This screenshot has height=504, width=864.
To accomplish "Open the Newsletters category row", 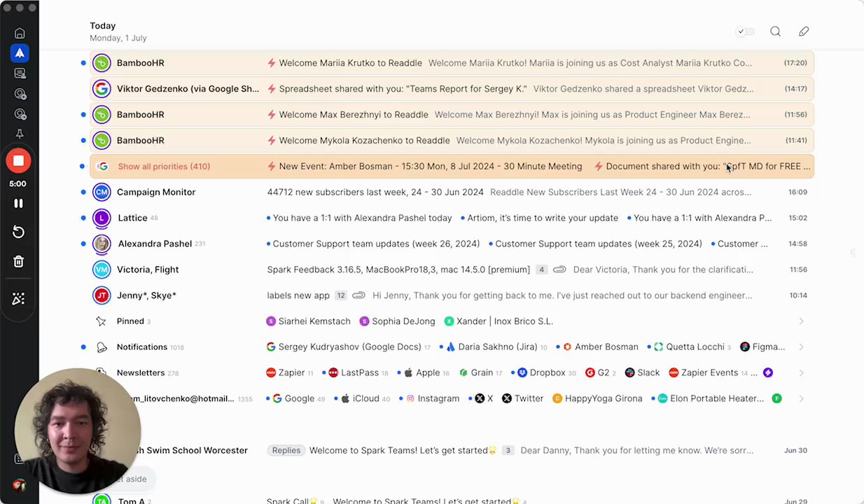I will click(141, 373).
